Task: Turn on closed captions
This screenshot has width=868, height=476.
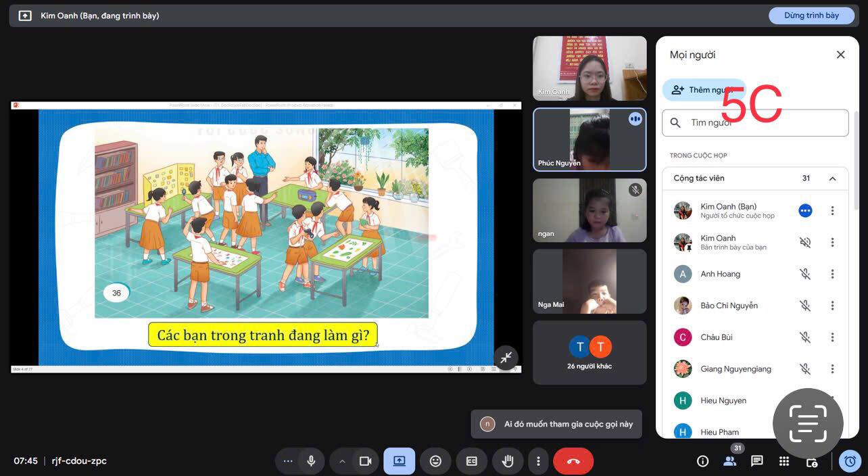Action: point(472,461)
